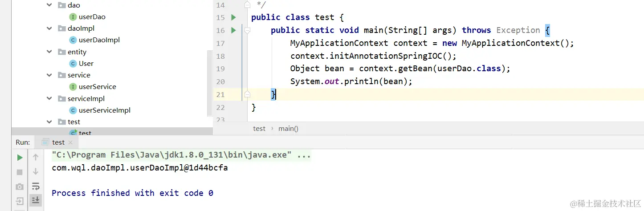The width and height of the screenshot is (644, 211).
Task: Click 'Exception' in the main signature
Action: 518,30
